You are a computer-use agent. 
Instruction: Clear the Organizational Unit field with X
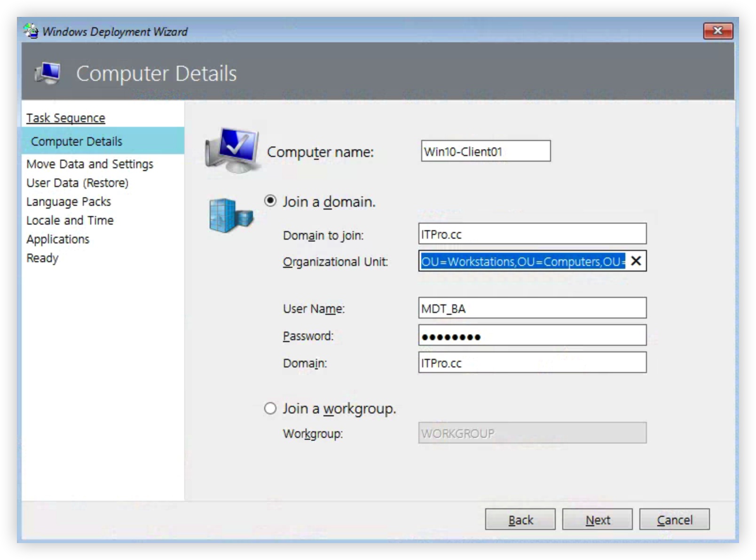[x=636, y=261]
